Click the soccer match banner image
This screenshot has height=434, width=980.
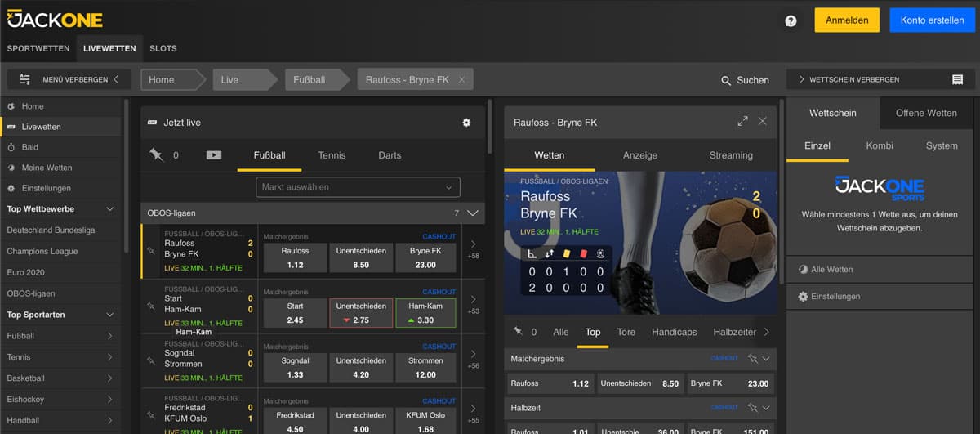click(x=640, y=243)
